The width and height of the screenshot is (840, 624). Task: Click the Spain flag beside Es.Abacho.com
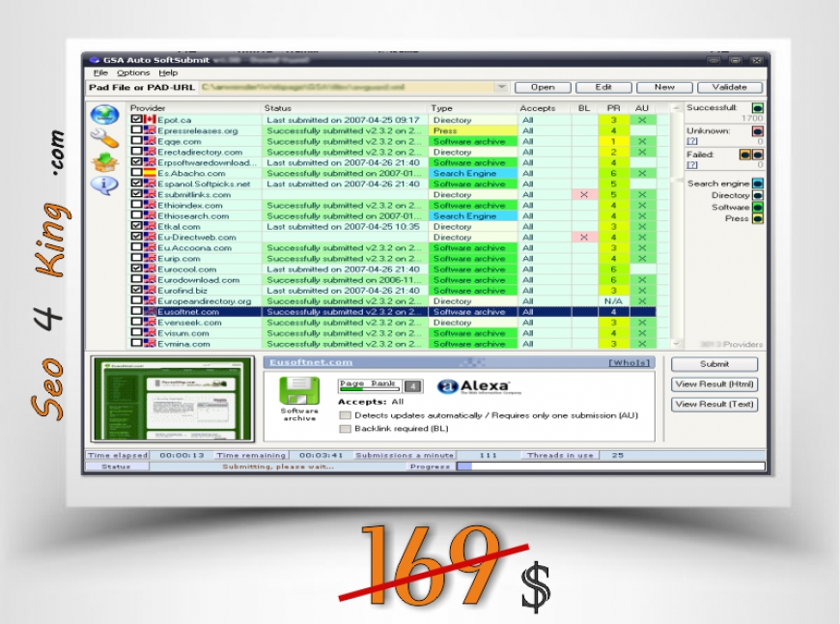pyautogui.click(x=150, y=173)
